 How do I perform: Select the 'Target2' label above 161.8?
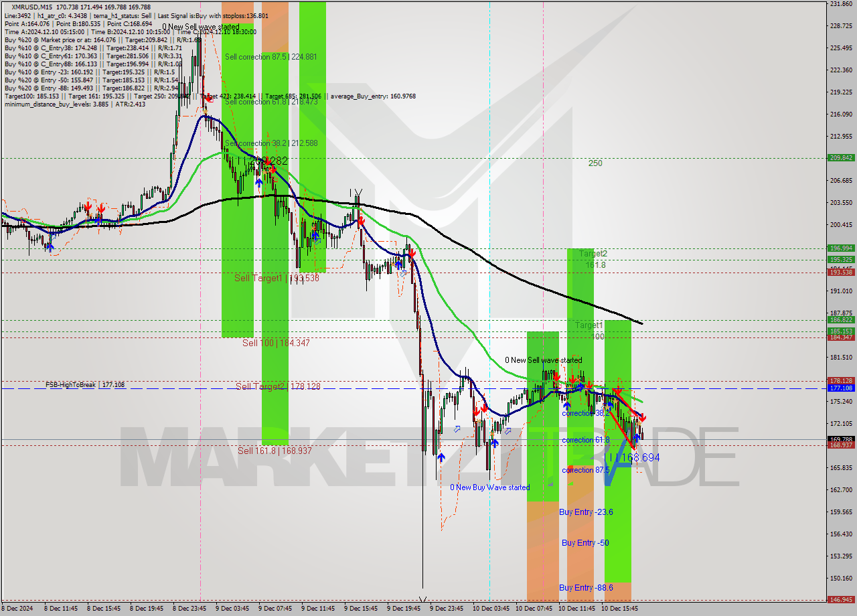coord(593,254)
